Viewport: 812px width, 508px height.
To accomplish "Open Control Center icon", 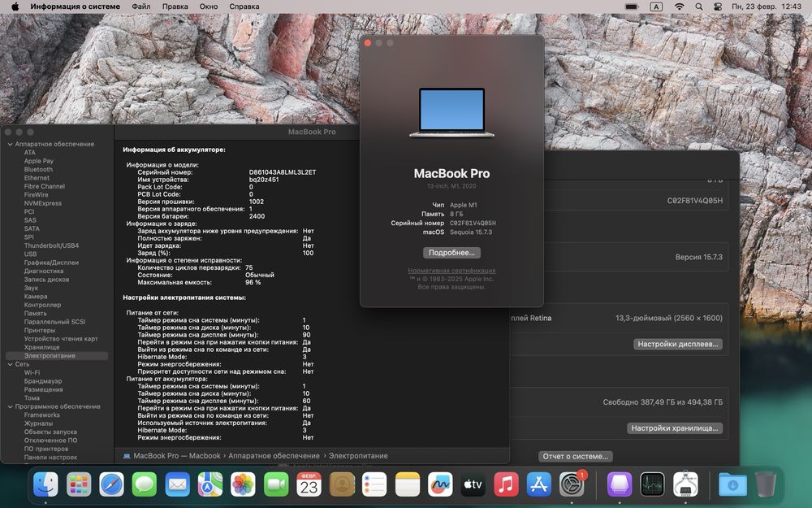I will (718, 7).
